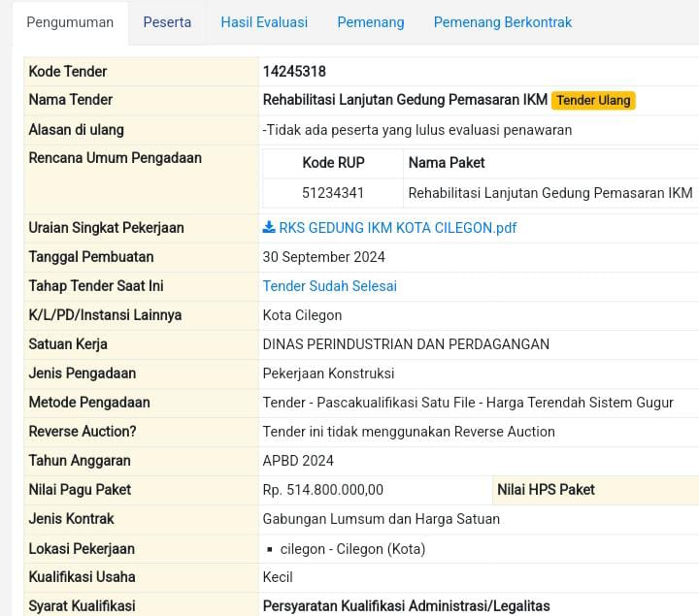Click the download icon beside the RKS file
The width and height of the screenshot is (699, 616).
(269, 228)
